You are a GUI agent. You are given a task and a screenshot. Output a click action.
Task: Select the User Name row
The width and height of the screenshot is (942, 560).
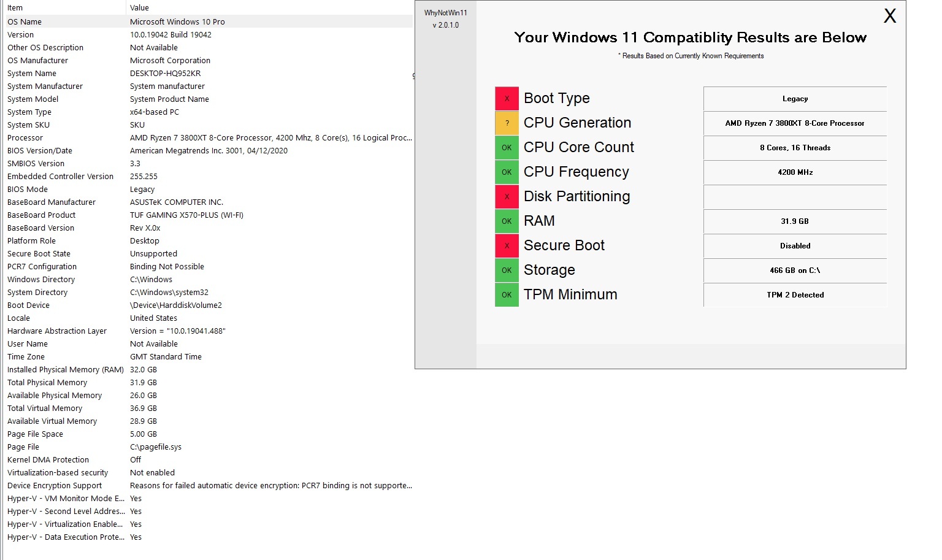[208, 343]
